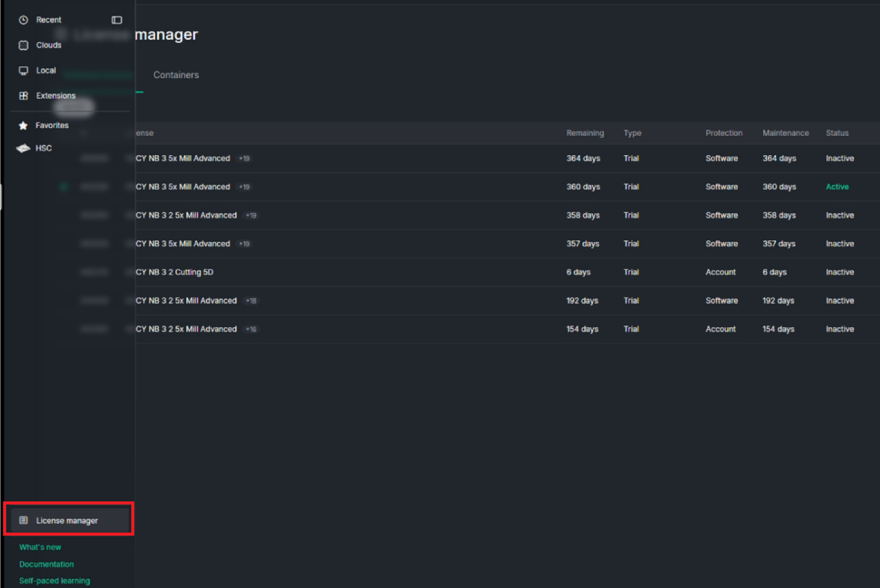Expand the +19 products badge on 364 days license

(x=244, y=159)
